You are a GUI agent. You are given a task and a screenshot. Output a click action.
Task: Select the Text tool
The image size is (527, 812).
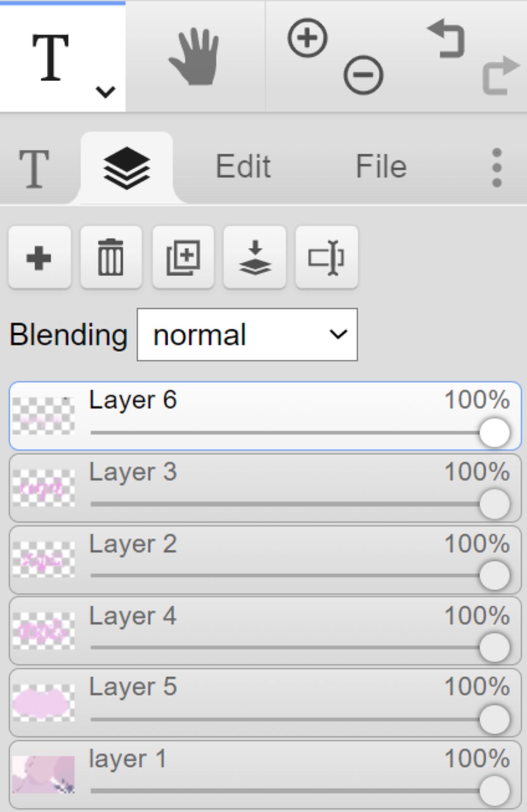point(50,57)
